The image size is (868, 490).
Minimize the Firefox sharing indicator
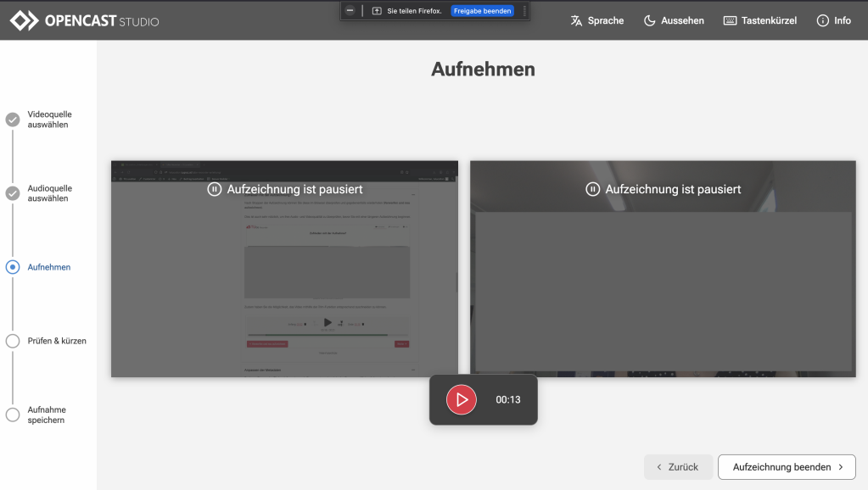pos(350,10)
